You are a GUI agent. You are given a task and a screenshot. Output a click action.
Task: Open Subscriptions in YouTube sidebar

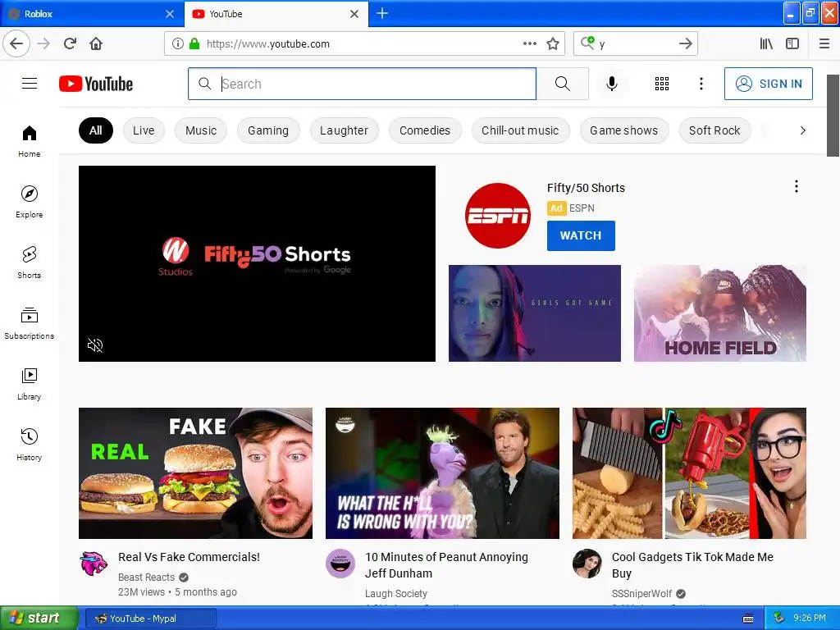pos(30,323)
